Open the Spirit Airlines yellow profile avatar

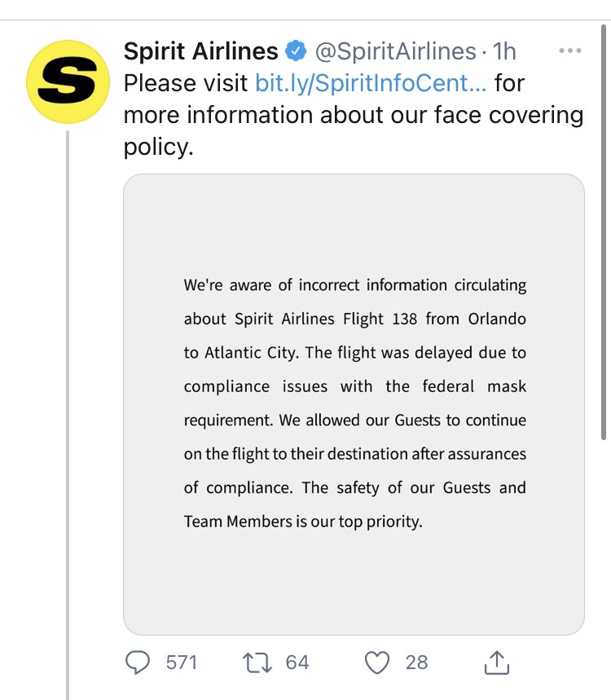(68, 82)
